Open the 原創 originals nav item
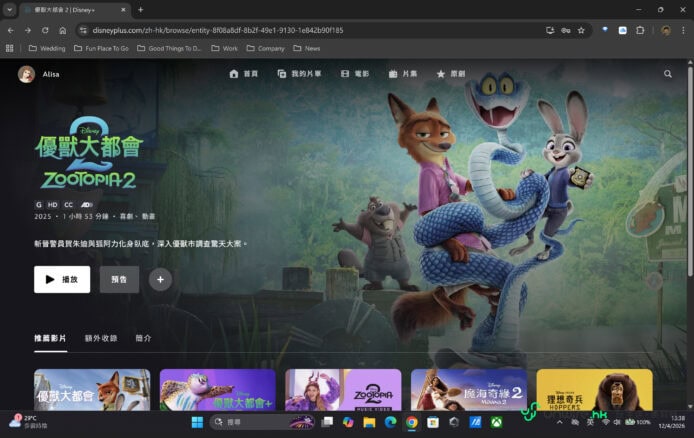This screenshot has height=438, width=694. [x=451, y=74]
